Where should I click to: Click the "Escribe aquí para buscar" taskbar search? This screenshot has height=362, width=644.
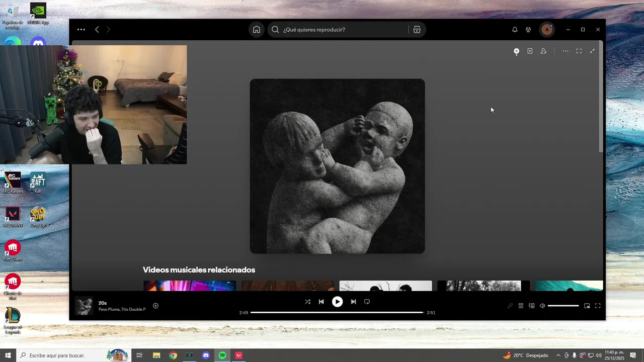coord(74,355)
